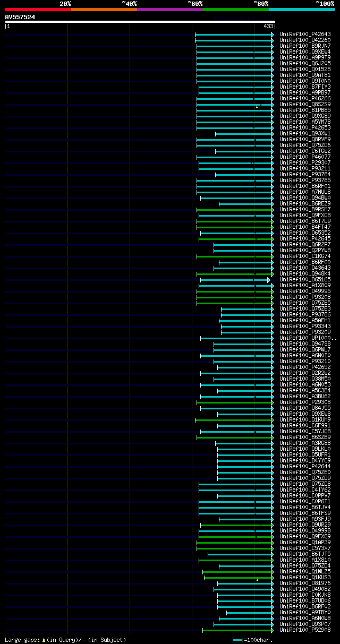The width and height of the screenshot is (340, 644).
Task: Open hit UniRef100_Q01525
Action: tap(305, 69)
